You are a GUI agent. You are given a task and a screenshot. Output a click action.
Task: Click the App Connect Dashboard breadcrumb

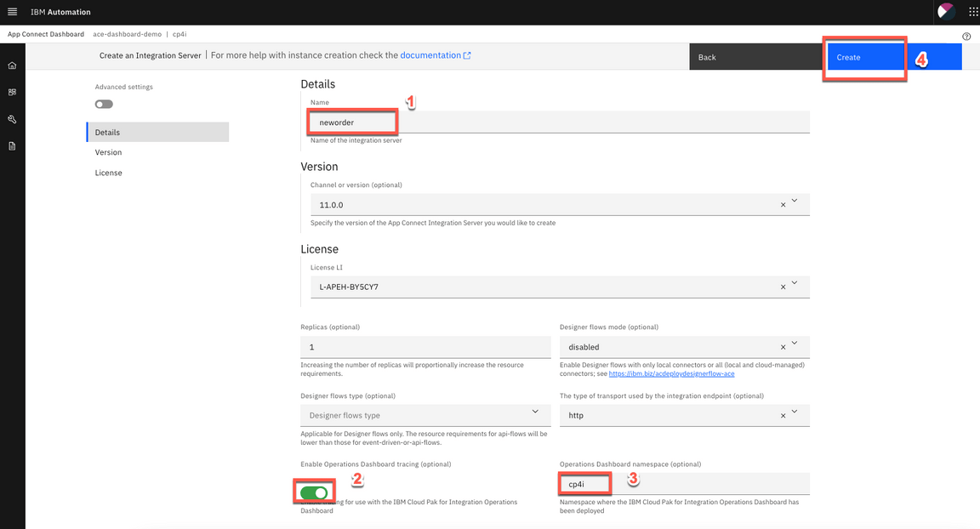tap(46, 34)
